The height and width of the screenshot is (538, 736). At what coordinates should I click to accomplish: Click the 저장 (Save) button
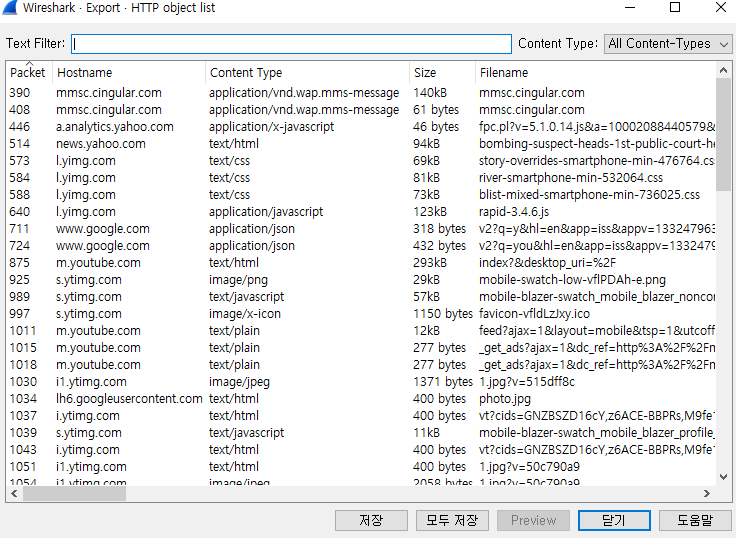coord(371,520)
